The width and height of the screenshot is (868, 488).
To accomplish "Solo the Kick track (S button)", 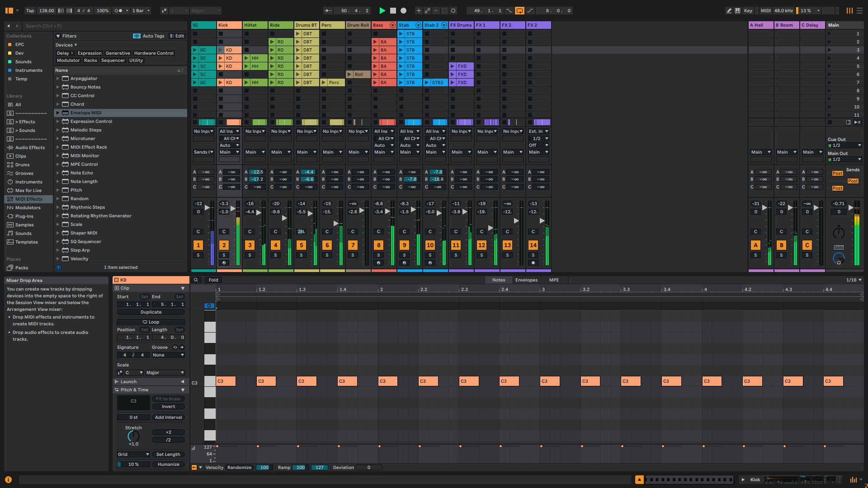I will [224, 255].
